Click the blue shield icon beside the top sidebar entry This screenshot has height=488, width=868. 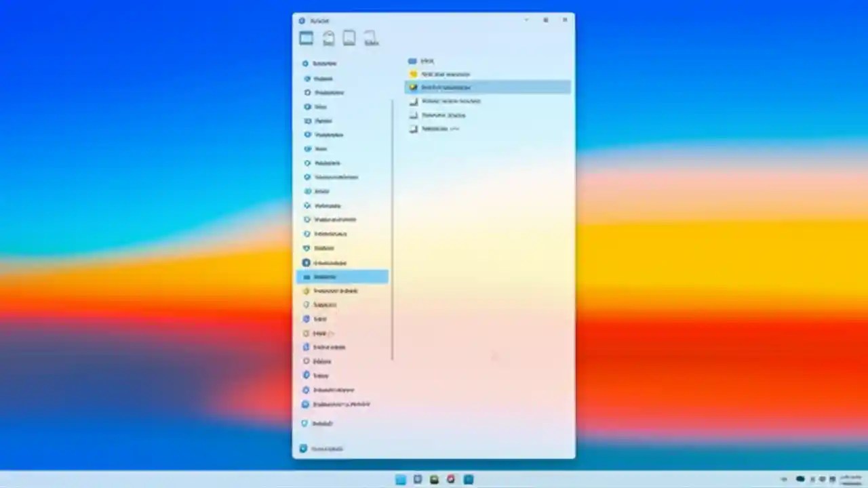tap(307, 63)
